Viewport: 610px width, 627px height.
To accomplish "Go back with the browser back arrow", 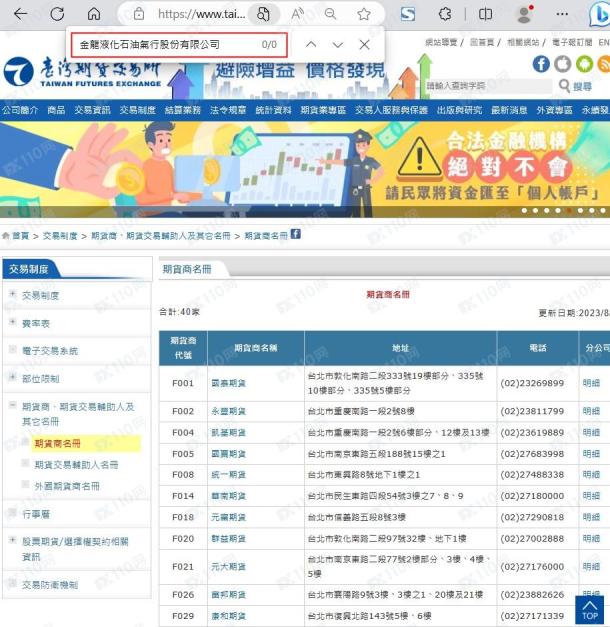I will coord(20,14).
